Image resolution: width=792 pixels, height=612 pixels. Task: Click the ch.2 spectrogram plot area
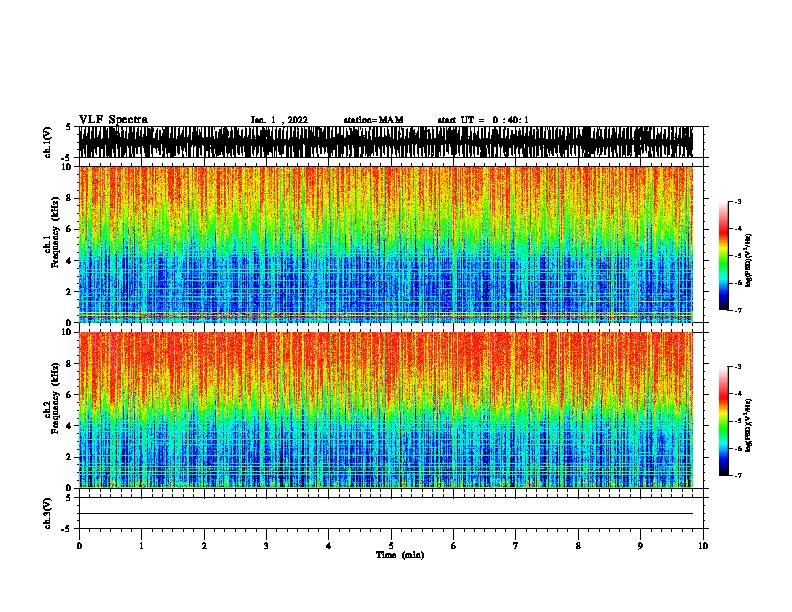385,410
